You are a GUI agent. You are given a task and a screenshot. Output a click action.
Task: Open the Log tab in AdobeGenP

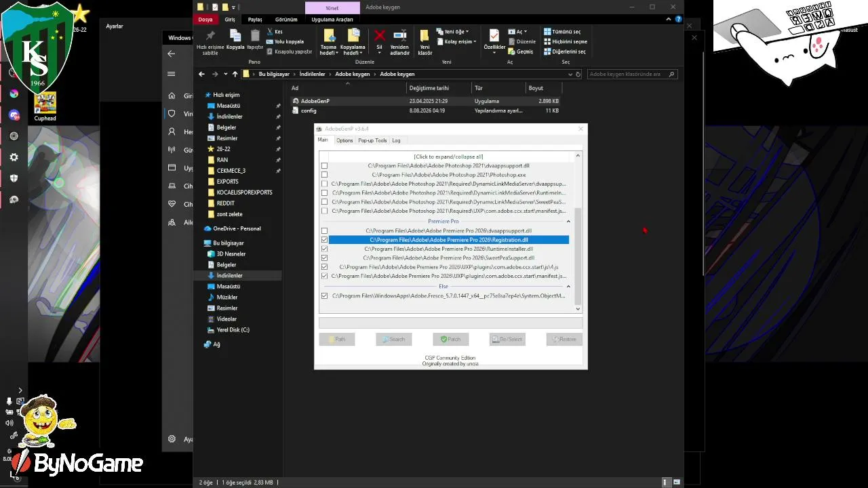pyautogui.click(x=396, y=140)
